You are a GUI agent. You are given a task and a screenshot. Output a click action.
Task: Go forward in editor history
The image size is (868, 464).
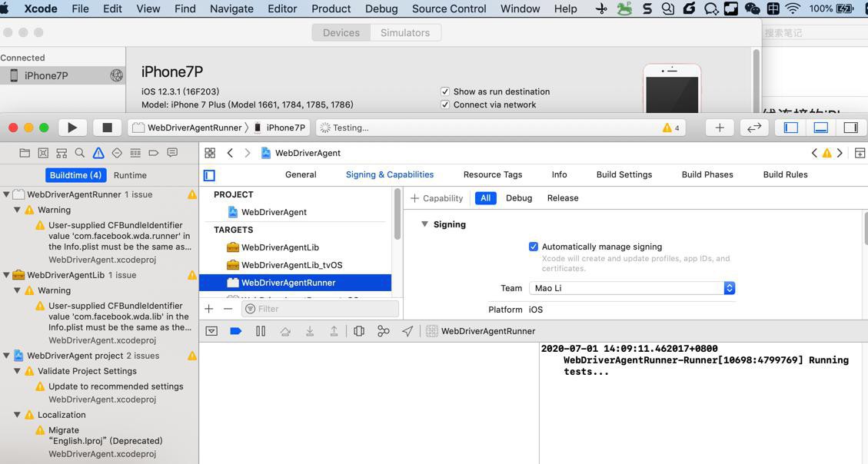[x=248, y=153]
